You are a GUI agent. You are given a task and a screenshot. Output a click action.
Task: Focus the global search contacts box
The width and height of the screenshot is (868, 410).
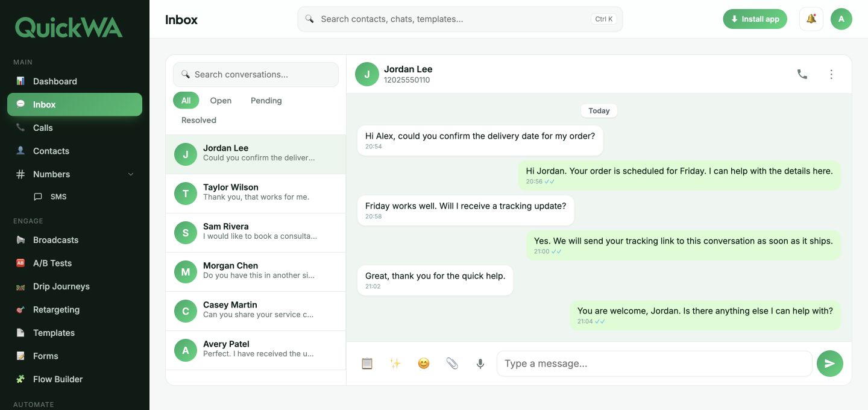click(460, 19)
